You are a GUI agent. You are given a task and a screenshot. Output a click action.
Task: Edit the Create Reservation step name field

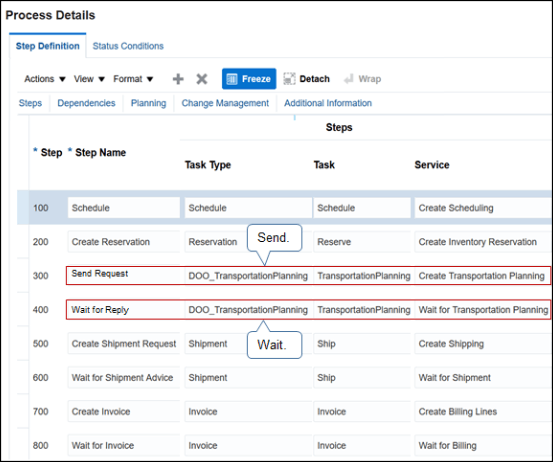pyautogui.click(x=124, y=242)
